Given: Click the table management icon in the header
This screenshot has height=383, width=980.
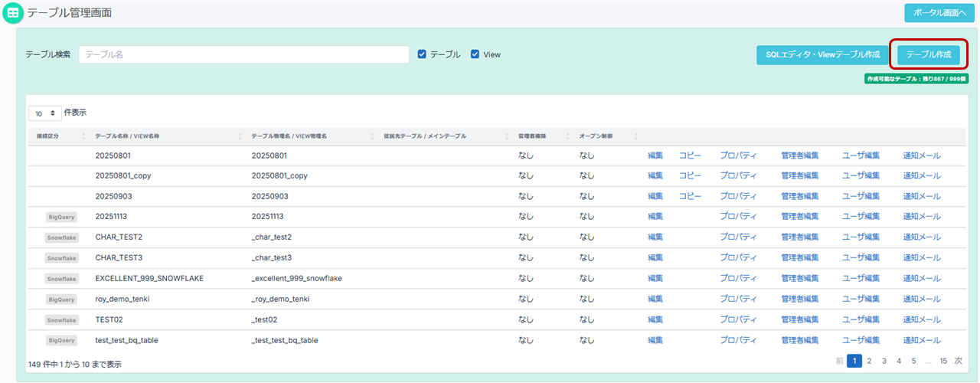Looking at the screenshot, I should tap(13, 13).
